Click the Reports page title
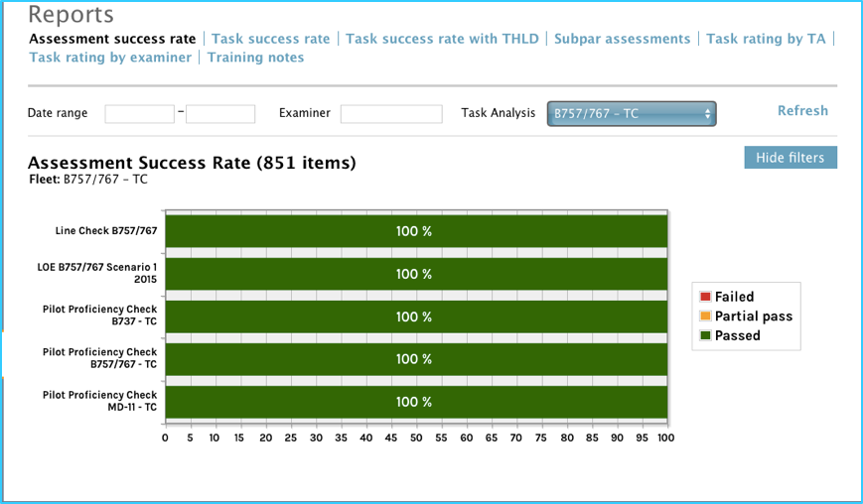 pyautogui.click(x=71, y=14)
